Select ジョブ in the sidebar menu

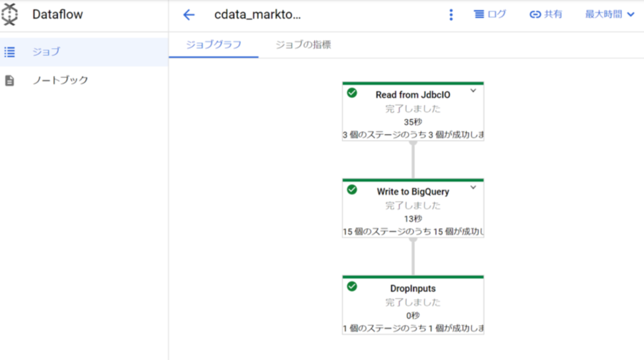(84, 52)
